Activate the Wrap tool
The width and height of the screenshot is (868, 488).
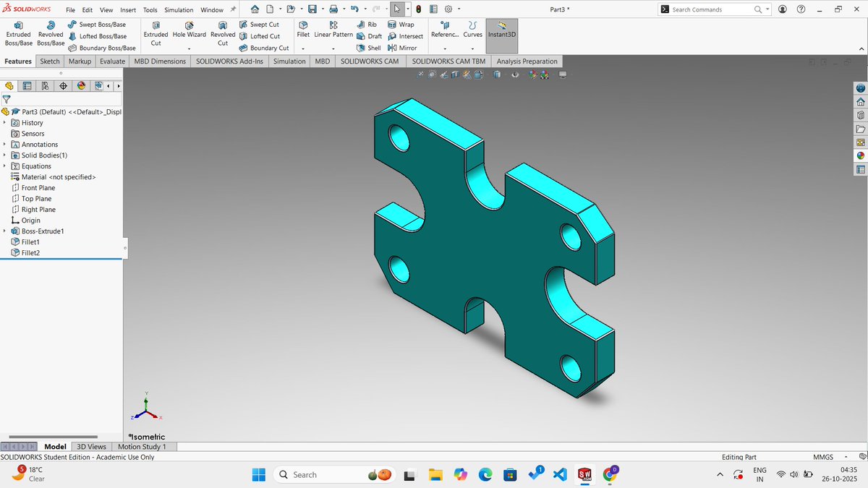click(401, 25)
